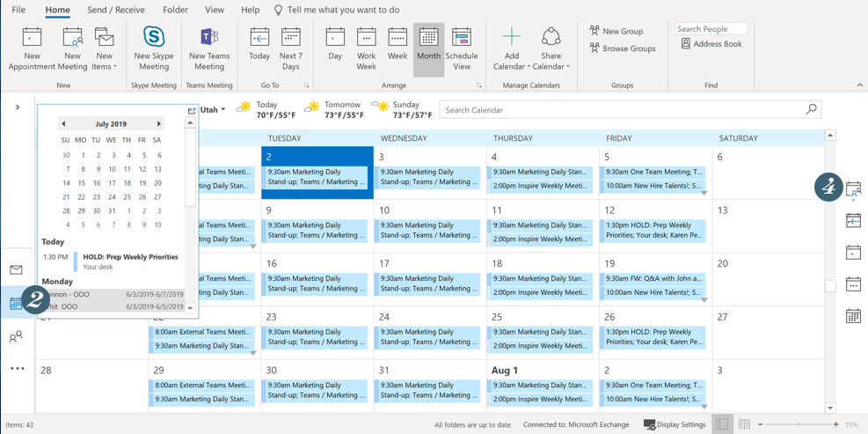The height and width of the screenshot is (434, 868).
Task: Start a New Teams Meeting
Action: point(209,48)
